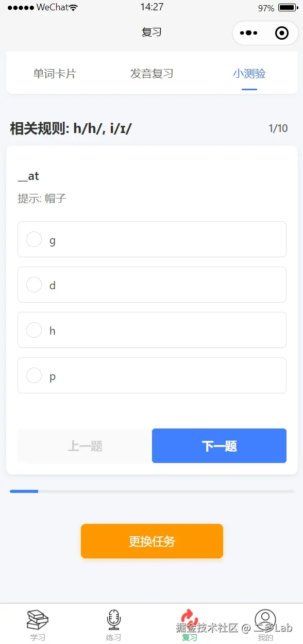Select answer option g
The width and height of the screenshot is (303, 644).
click(151, 239)
